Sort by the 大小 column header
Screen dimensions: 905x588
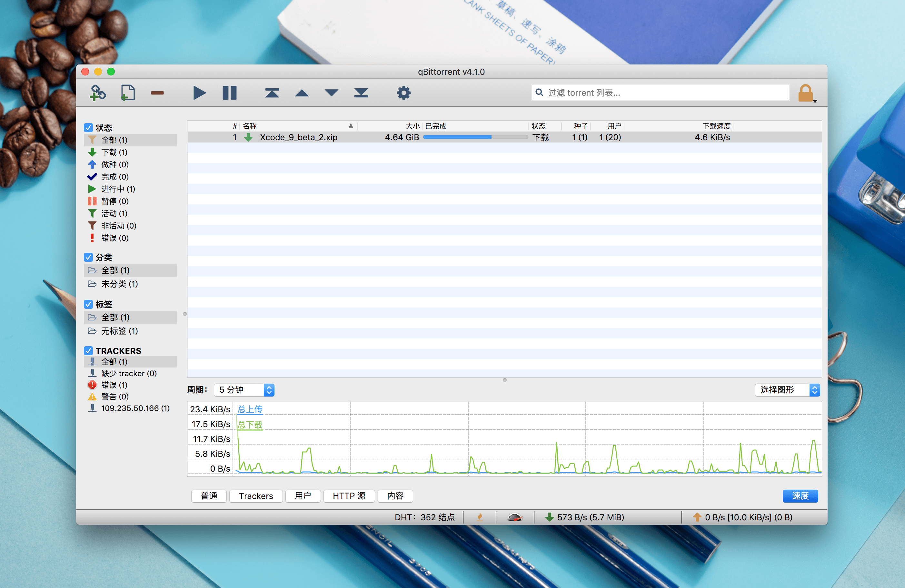pos(390,126)
